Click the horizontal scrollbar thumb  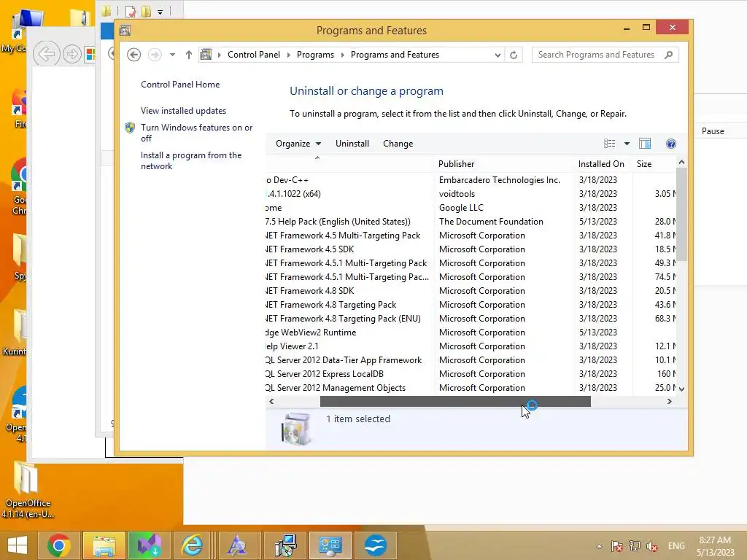pos(455,402)
